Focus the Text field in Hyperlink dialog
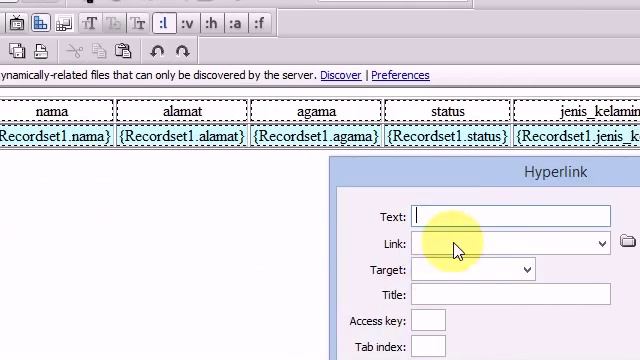The height and width of the screenshot is (360, 640). (511, 216)
